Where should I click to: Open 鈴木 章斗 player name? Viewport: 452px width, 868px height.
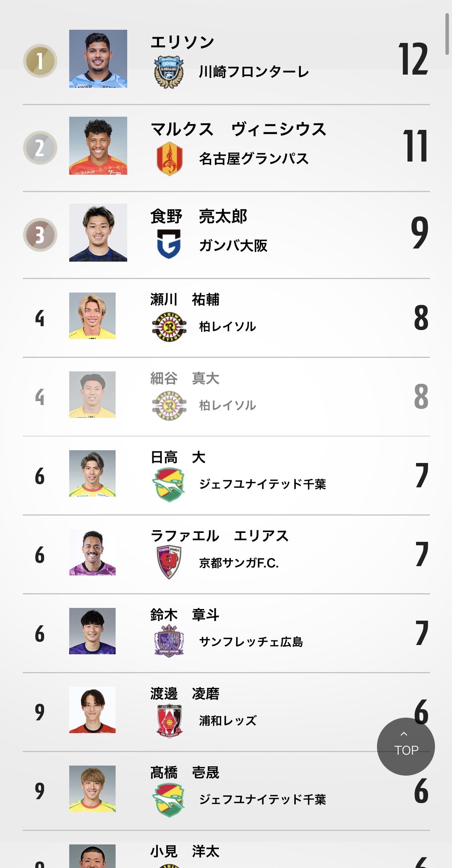tap(185, 615)
